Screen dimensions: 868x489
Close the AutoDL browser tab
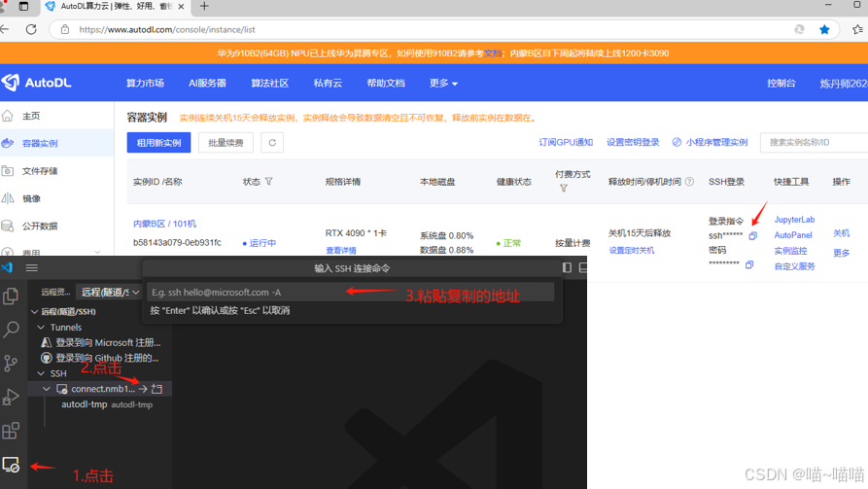[x=181, y=6]
